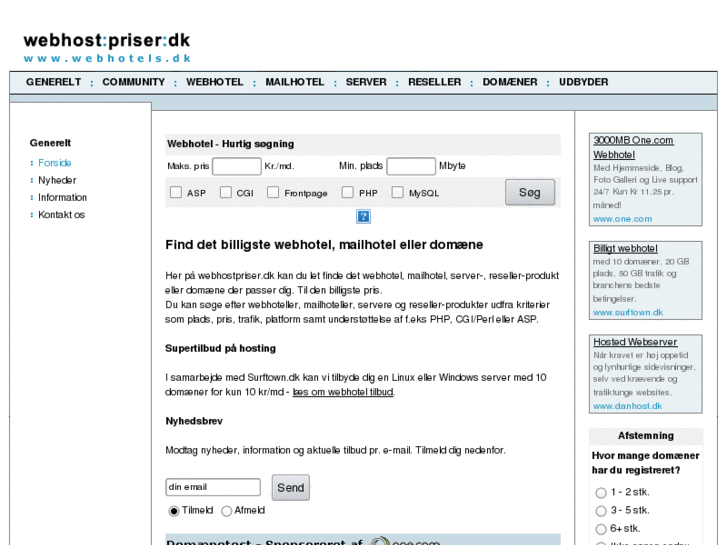The width and height of the screenshot is (727, 545).
Task: Check the Frontpage option
Action: click(x=273, y=192)
